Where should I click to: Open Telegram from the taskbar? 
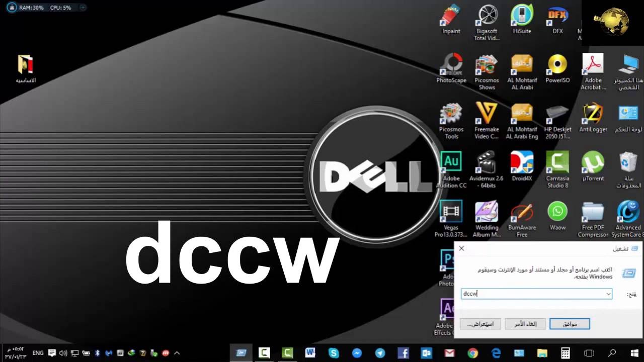(380, 353)
